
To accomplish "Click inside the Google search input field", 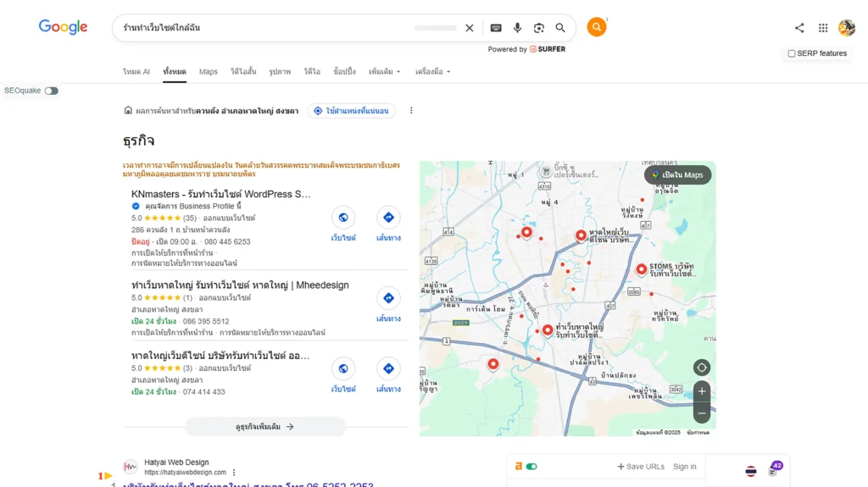I will point(265,28).
